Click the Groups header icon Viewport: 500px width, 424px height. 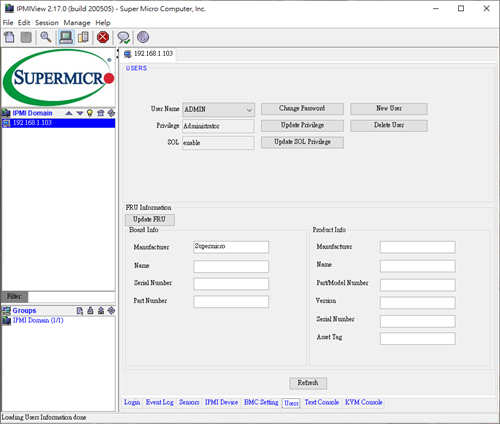click(6, 311)
